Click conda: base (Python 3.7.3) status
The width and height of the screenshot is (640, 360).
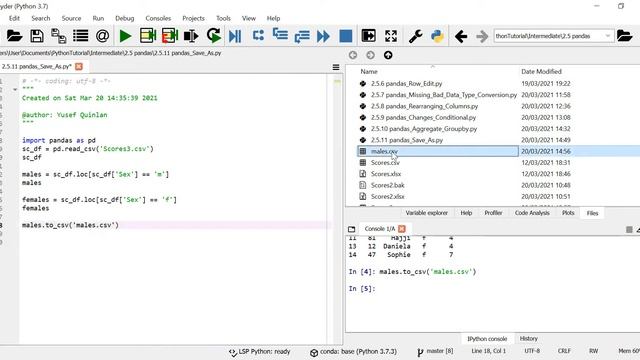353,351
